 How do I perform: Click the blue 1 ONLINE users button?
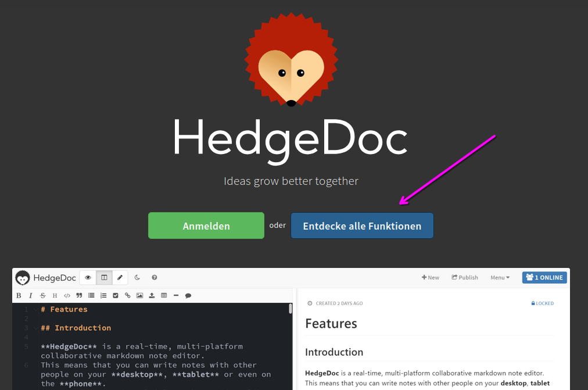tap(544, 277)
